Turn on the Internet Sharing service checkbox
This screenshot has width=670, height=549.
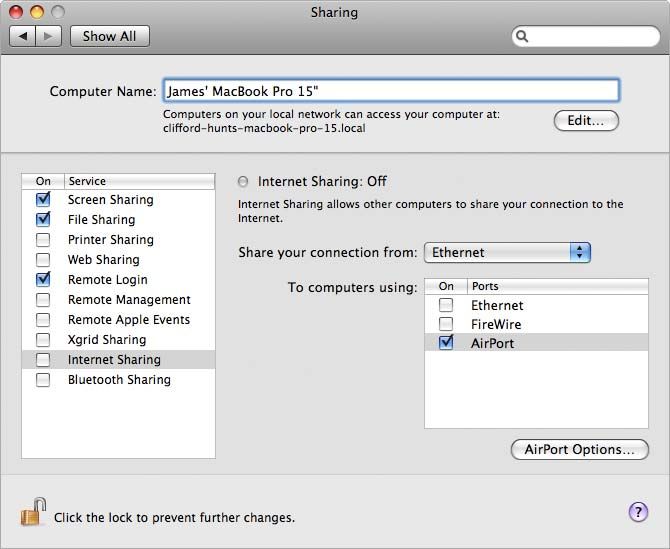[x=43, y=360]
